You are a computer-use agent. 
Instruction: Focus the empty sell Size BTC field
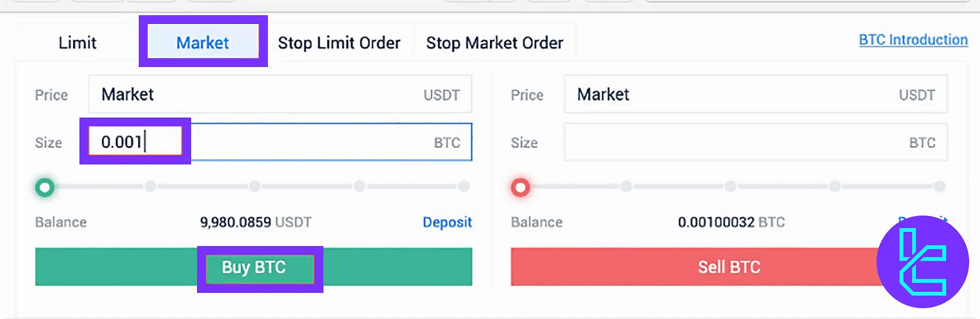[756, 142]
